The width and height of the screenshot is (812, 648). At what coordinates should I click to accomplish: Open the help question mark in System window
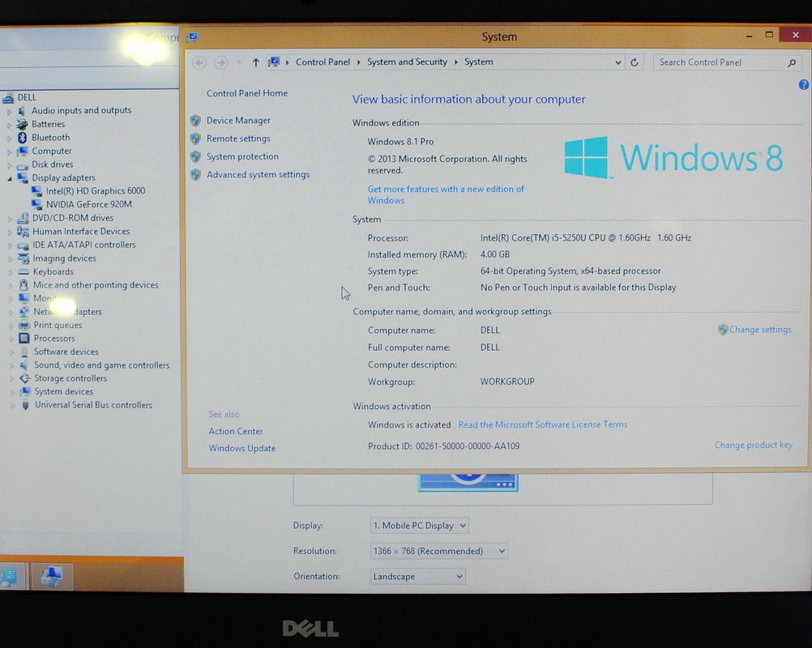point(803,85)
